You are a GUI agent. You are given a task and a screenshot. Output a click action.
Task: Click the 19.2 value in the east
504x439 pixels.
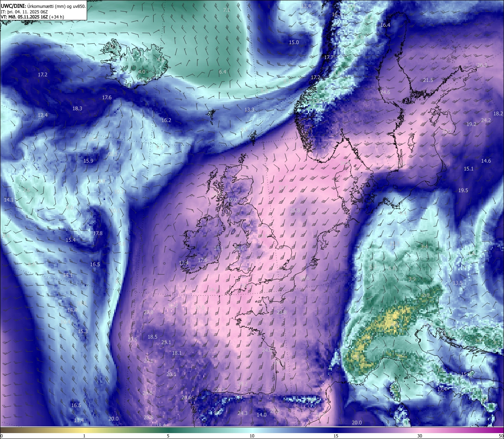coord(471,124)
